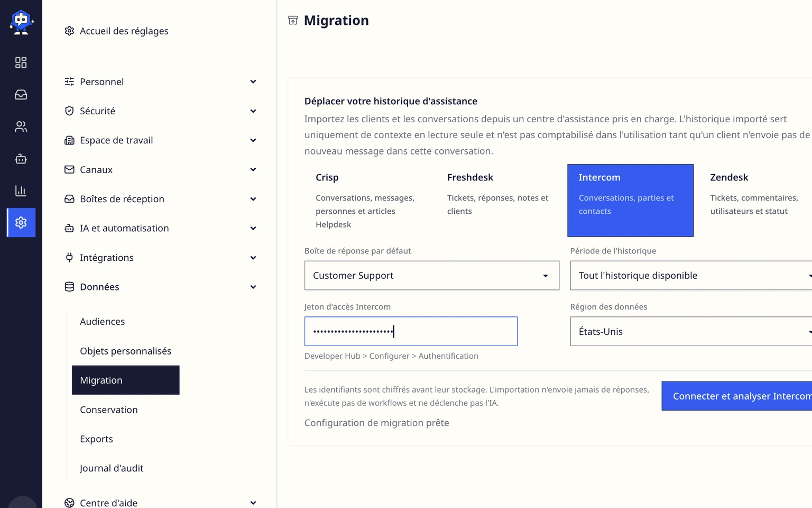Select the Crisp migration source
The image size is (812, 508).
(367, 201)
